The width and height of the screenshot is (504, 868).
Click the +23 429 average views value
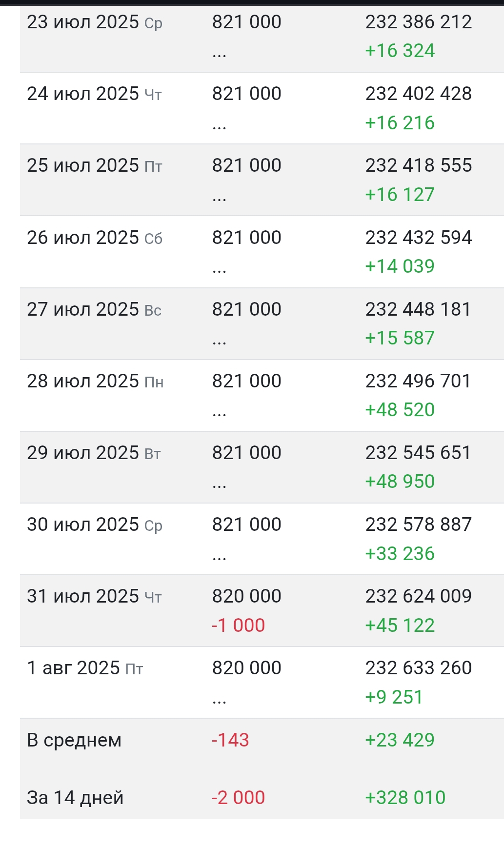point(400,740)
